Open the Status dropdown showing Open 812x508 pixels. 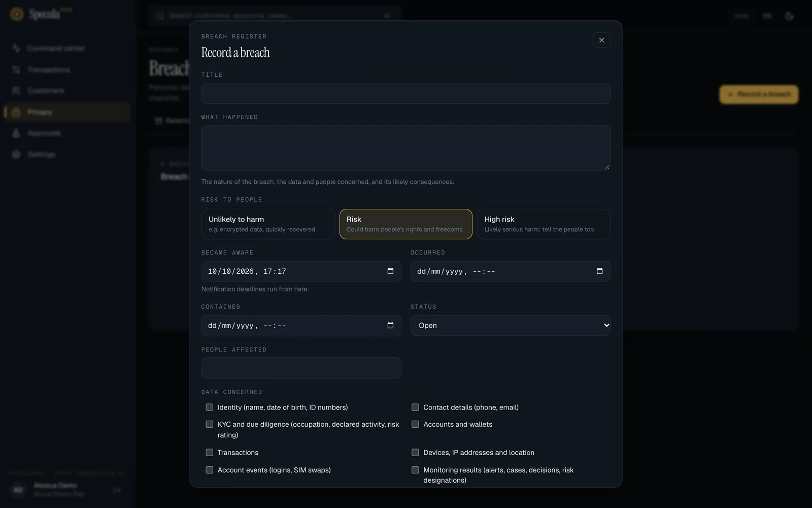510,326
